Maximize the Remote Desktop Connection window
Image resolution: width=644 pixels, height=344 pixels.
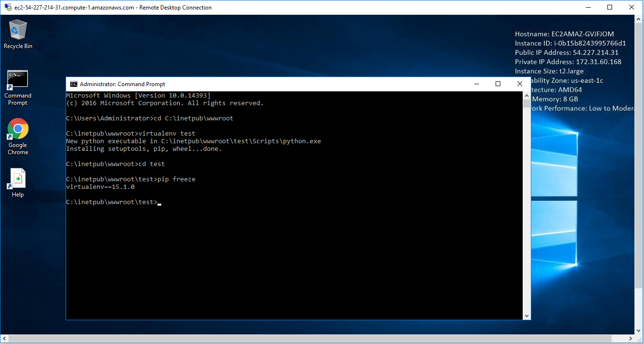point(610,7)
